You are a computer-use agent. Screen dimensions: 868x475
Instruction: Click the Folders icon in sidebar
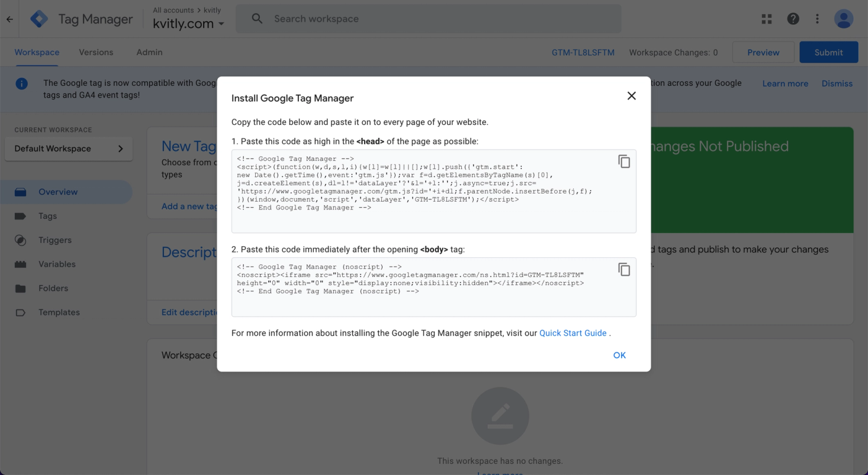20,289
